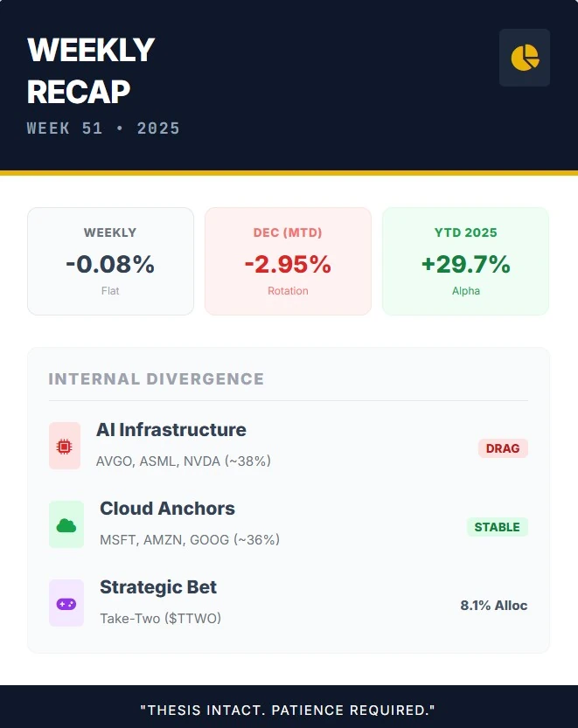Viewport: 578px width, 728px height.
Task: Click the red chip icon for AI Infrastructure
Action: coord(65,447)
